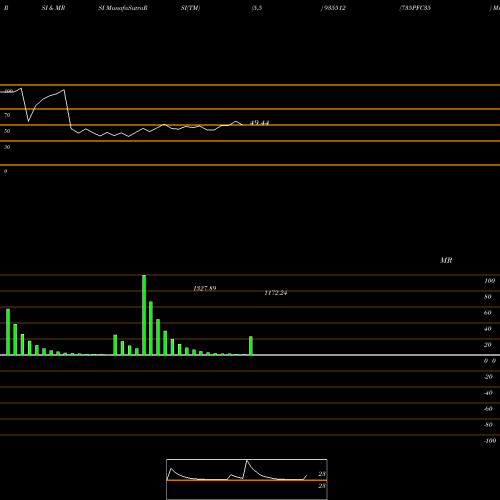Click the -20 label on the MR axis
The height and width of the screenshot is (500, 500).
(488, 377)
